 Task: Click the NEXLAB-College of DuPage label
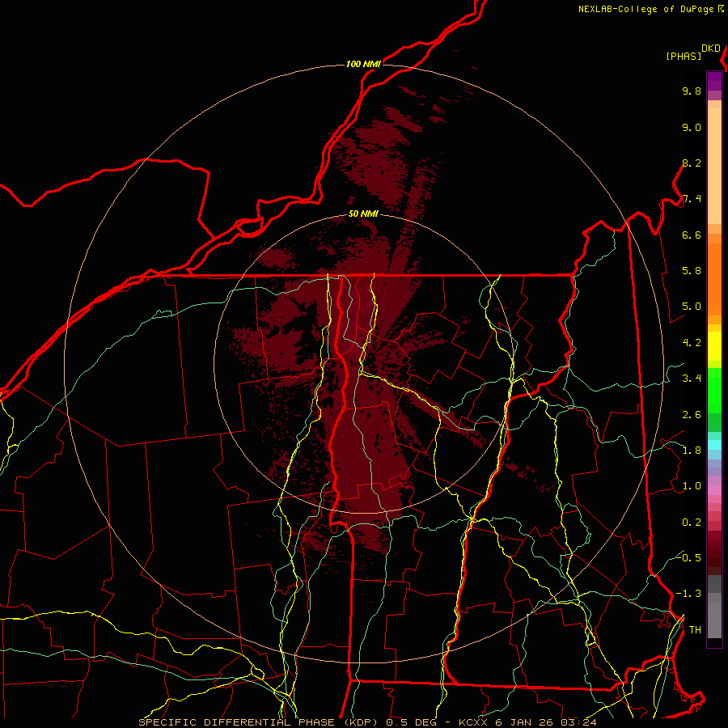click(x=648, y=9)
